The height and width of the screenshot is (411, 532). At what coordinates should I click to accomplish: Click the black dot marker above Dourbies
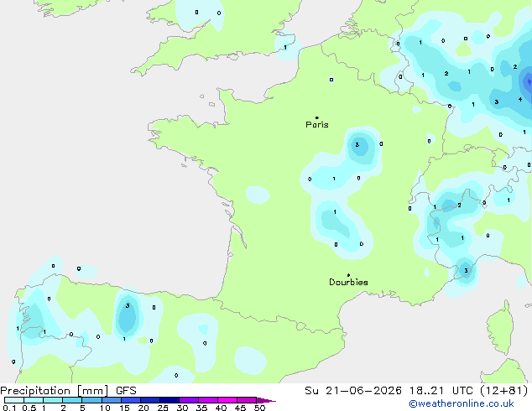coord(348,275)
